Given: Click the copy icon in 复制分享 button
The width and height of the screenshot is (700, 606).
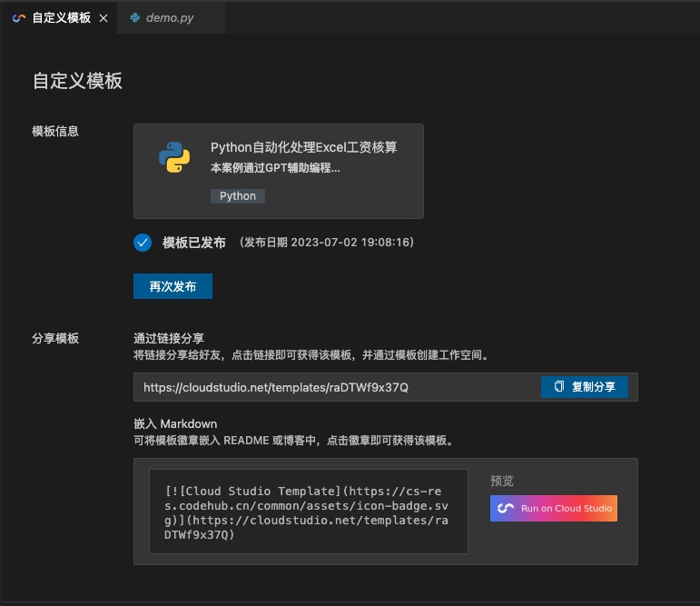Looking at the screenshot, I should click(559, 386).
